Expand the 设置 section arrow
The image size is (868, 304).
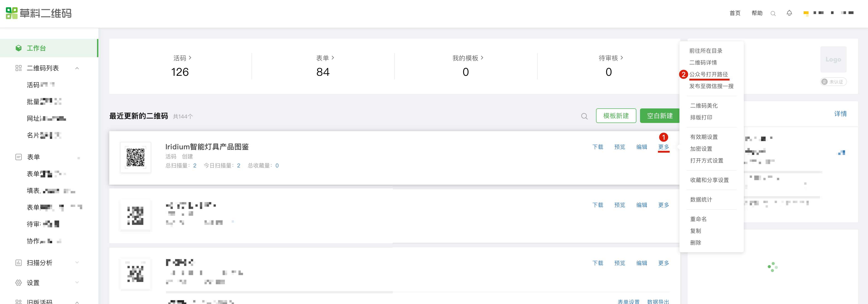[77, 282]
